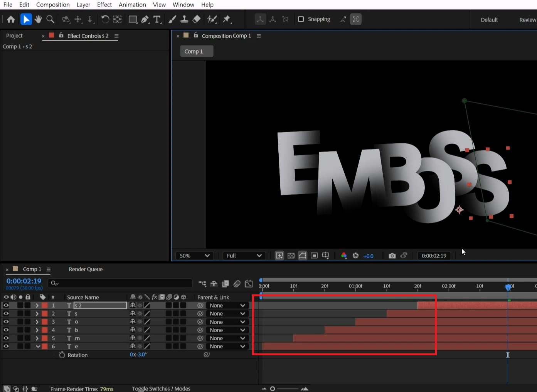
Task: Expand layer 4 'b' properties
Action: click(x=37, y=330)
